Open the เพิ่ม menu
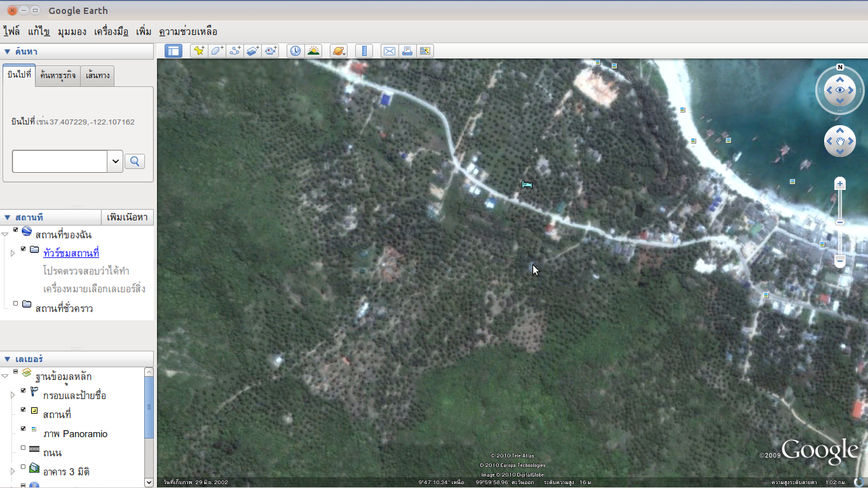 144,31
